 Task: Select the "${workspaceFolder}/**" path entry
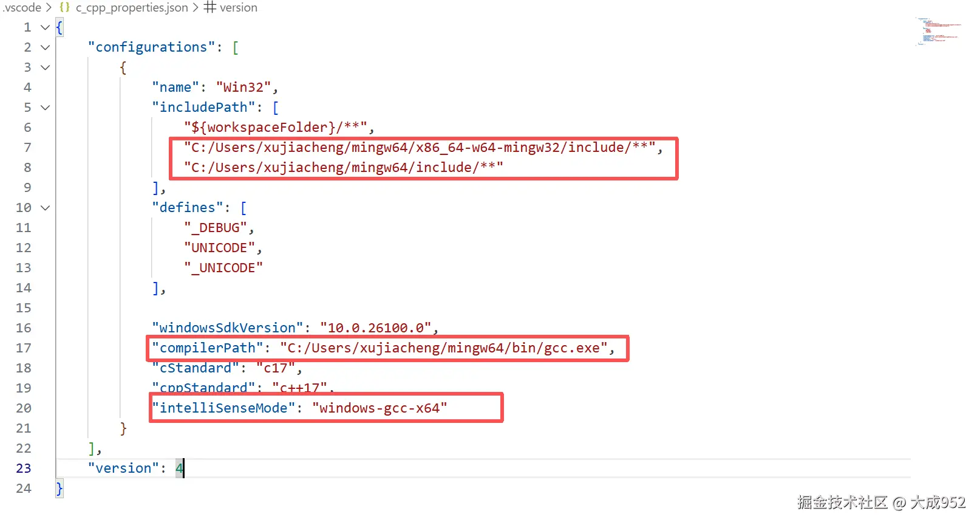tap(276, 128)
